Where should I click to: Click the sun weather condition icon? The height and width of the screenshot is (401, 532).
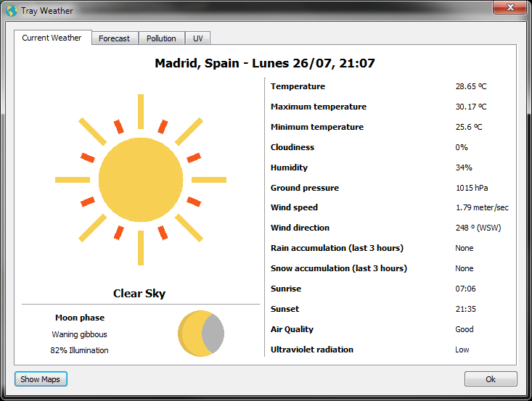(x=141, y=180)
